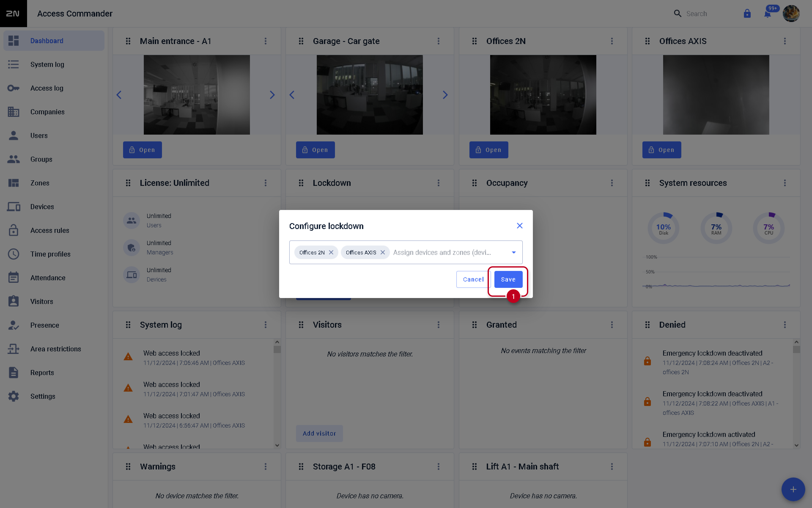Open License widget options menu
Image resolution: width=812 pixels, height=508 pixels.
click(265, 183)
